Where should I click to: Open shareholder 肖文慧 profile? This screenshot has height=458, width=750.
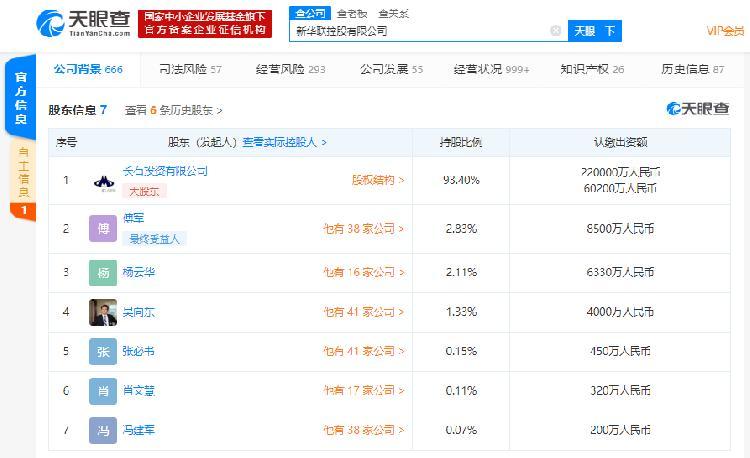coord(139,391)
